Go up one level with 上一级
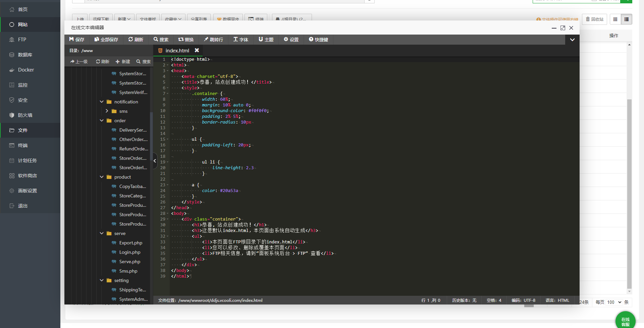Viewport: 644px width, 328px height. point(79,62)
